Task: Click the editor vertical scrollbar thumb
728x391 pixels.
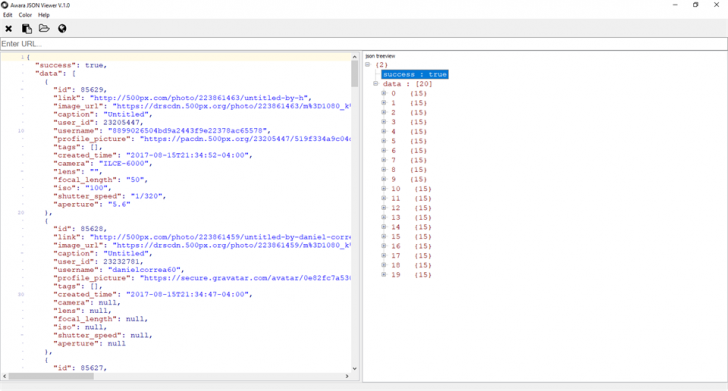Action: tap(354, 74)
